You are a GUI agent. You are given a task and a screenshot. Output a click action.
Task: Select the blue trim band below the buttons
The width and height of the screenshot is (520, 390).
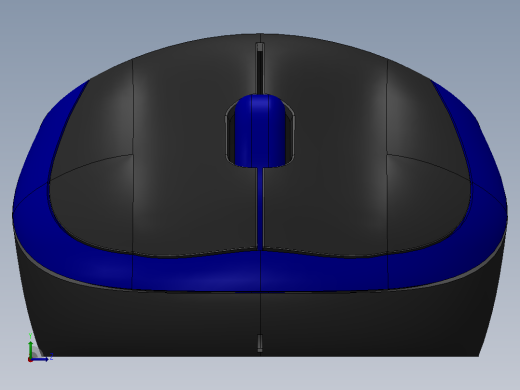260,271
